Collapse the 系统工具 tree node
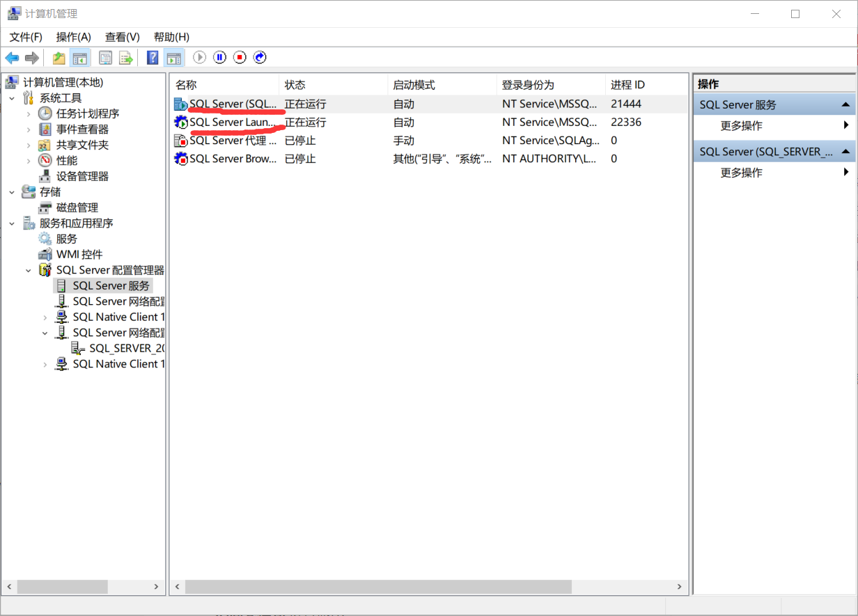This screenshot has height=616, width=858. click(x=12, y=97)
